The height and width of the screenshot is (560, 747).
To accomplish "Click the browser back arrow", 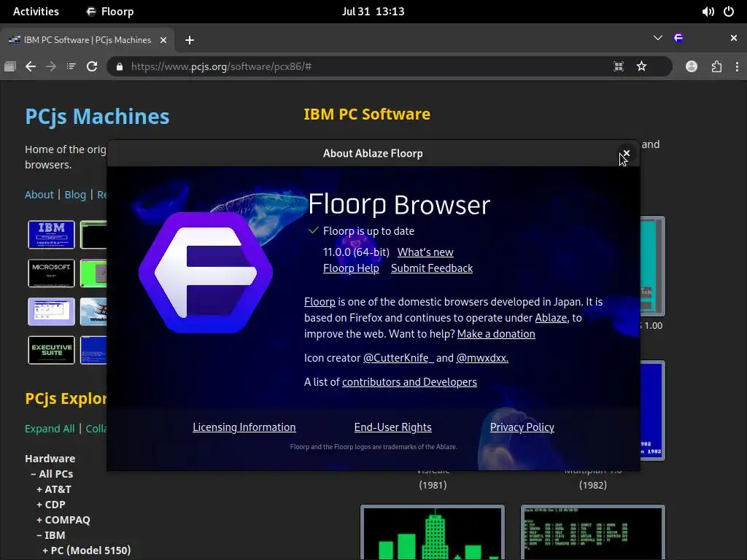I will [31, 66].
